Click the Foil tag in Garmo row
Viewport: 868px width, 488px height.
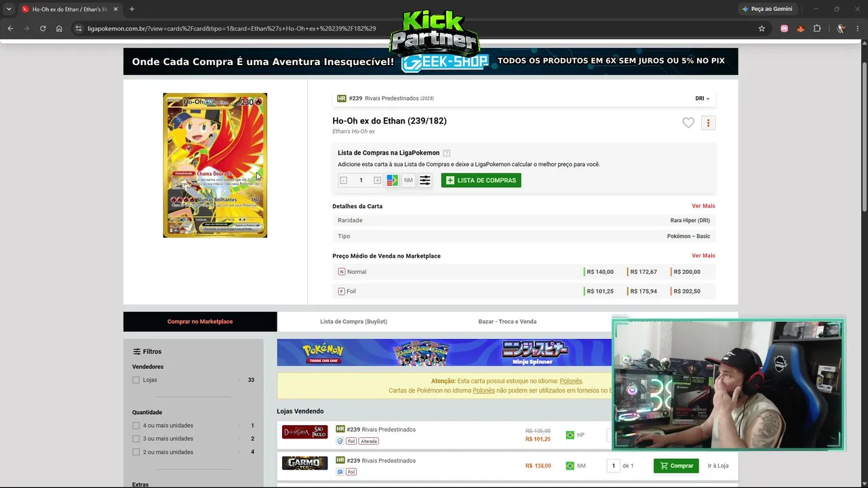pos(351,472)
